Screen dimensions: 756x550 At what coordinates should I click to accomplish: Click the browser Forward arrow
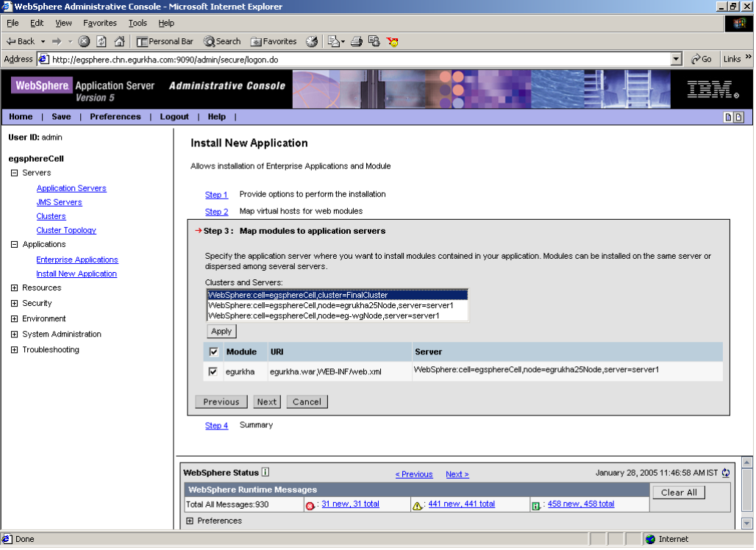57,41
